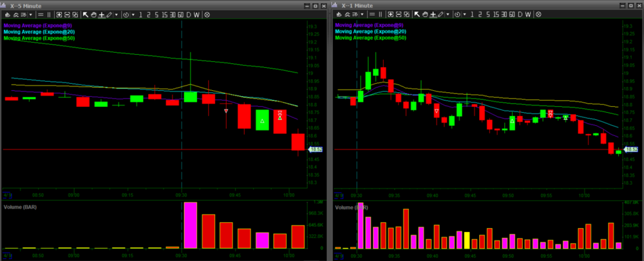Select the W weekly interval in 1 Minute chart
Viewport: 644px width, 261px height.
tap(527, 14)
